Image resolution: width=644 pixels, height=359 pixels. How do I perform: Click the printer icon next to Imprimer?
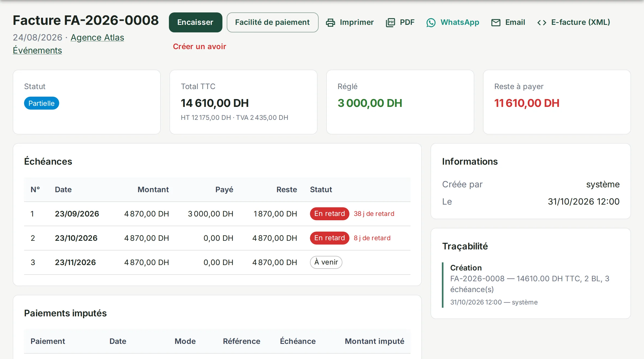pos(330,22)
